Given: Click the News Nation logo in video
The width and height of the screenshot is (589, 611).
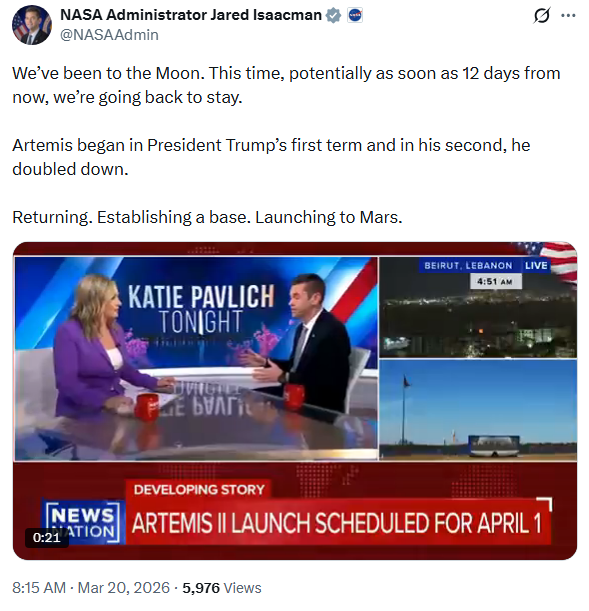Looking at the screenshot, I should coord(83,521).
